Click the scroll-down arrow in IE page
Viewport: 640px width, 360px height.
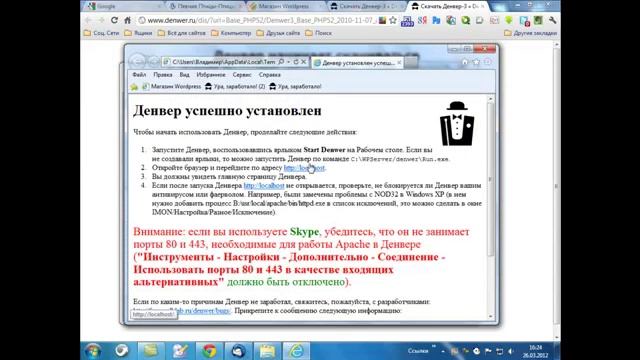pyautogui.click(x=491, y=317)
